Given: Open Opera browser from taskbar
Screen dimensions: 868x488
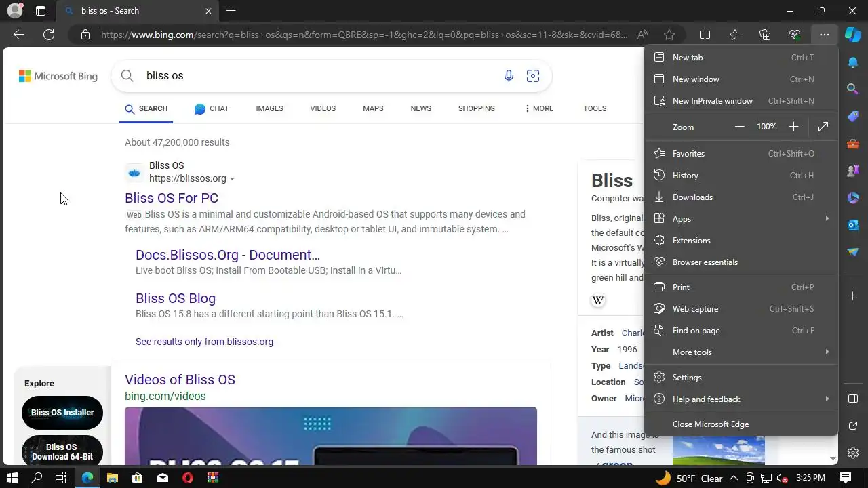Looking at the screenshot, I should pos(188,478).
